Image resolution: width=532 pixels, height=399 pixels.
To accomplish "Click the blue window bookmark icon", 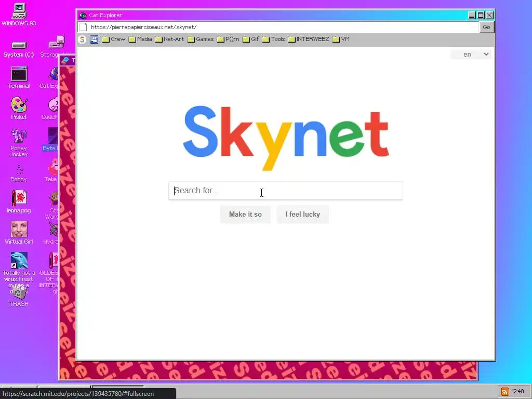I will (94, 39).
